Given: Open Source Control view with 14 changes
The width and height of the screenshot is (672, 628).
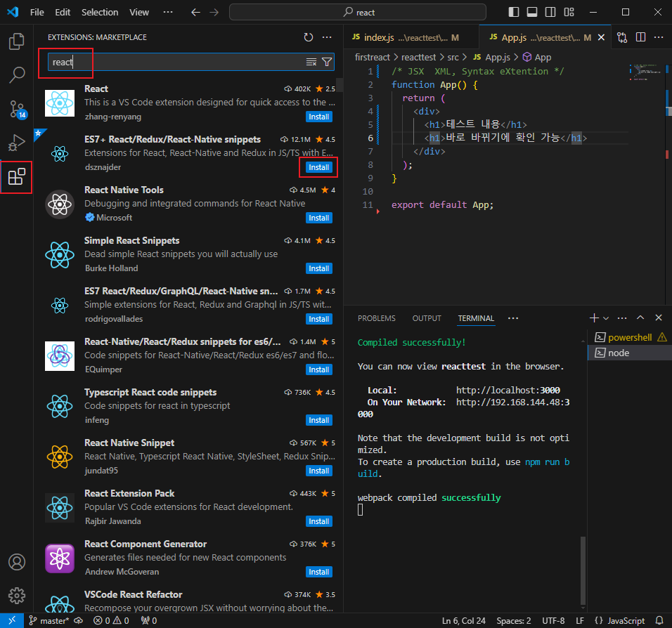Looking at the screenshot, I should tap(17, 110).
